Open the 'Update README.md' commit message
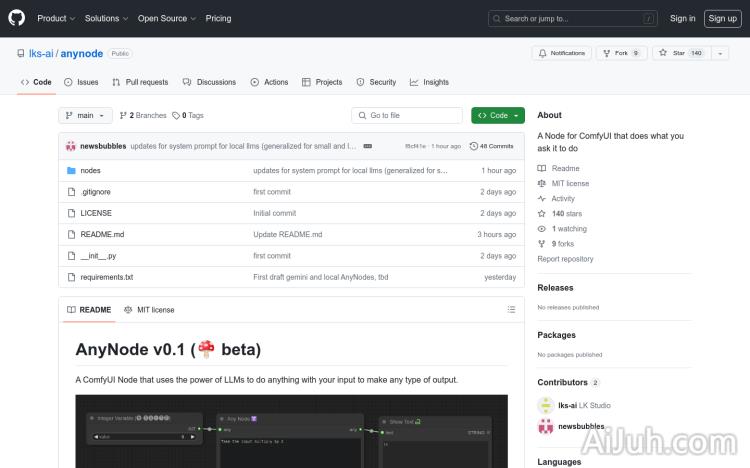Image resolution: width=750 pixels, height=468 pixels. (x=287, y=234)
